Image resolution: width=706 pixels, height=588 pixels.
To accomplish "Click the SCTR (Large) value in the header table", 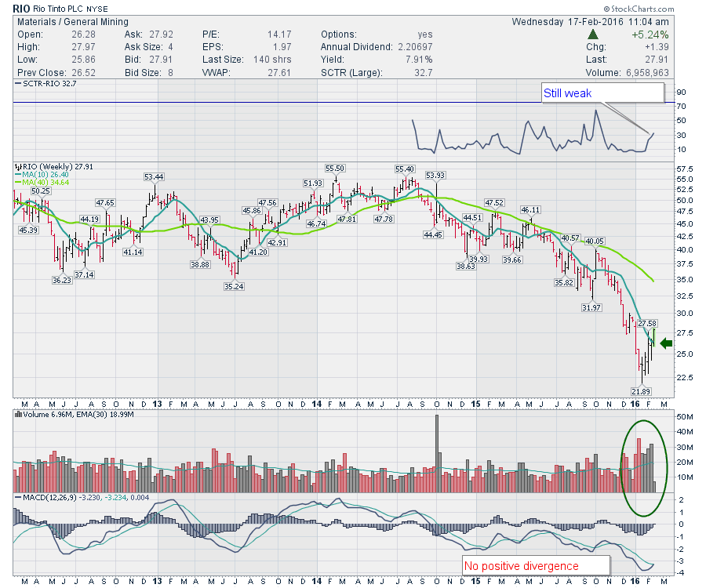I will pyautogui.click(x=424, y=73).
